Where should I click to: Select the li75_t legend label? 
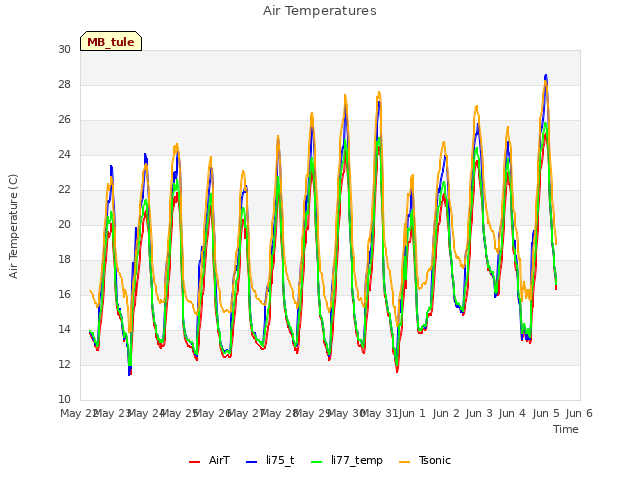280,460
